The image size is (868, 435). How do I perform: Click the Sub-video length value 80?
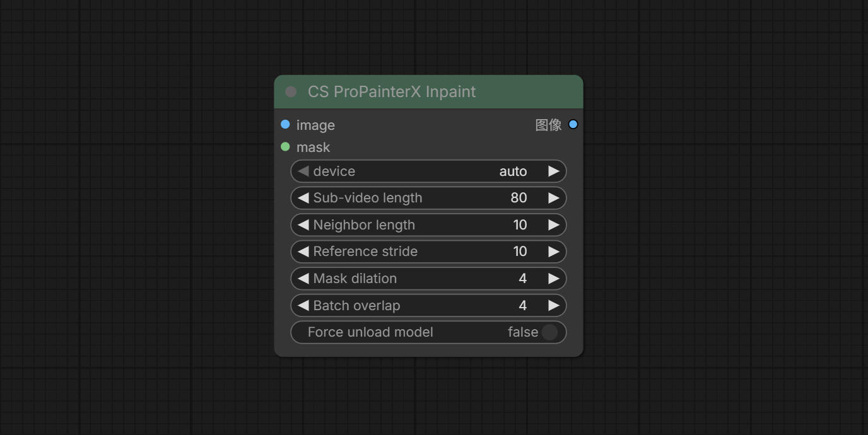[x=519, y=198]
